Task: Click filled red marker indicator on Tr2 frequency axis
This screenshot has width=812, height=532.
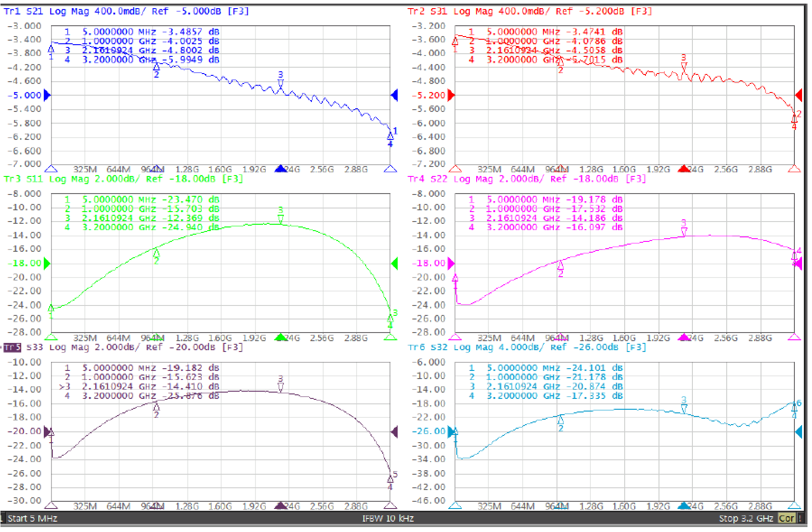Action: point(684,169)
